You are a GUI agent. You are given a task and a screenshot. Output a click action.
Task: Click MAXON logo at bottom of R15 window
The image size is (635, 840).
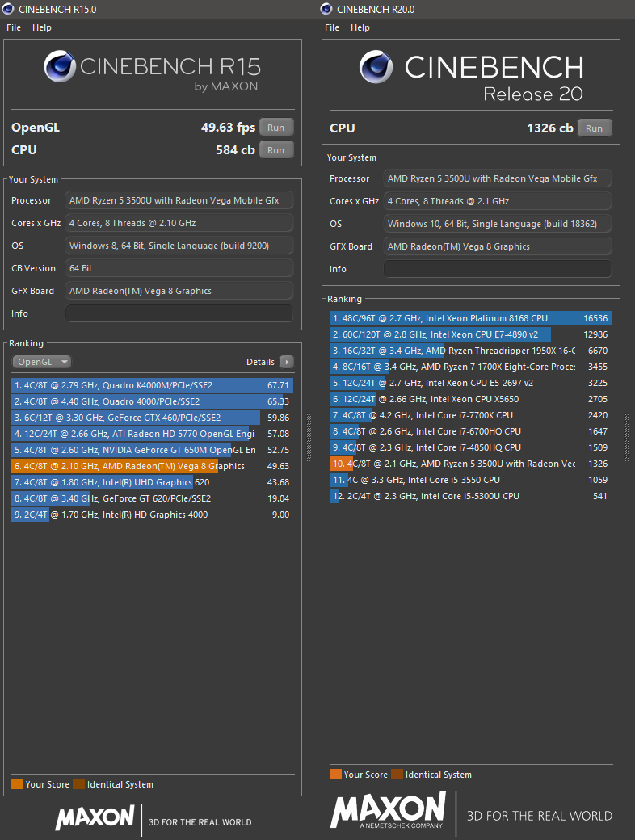95,818
